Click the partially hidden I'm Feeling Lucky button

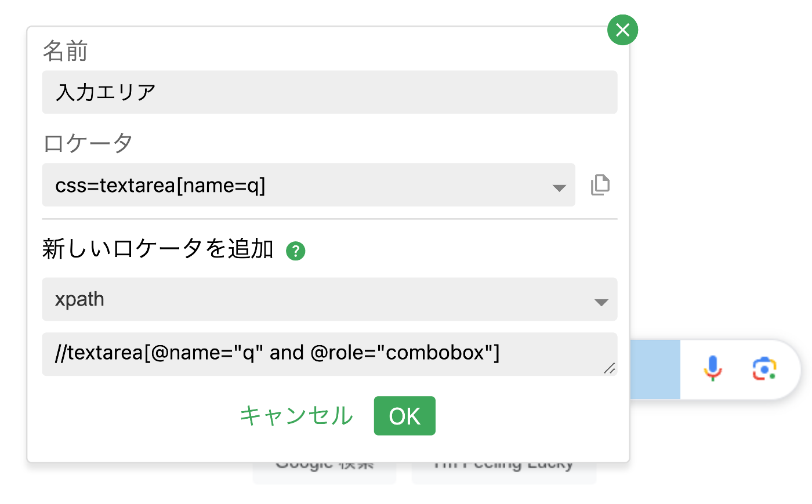[503, 473]
